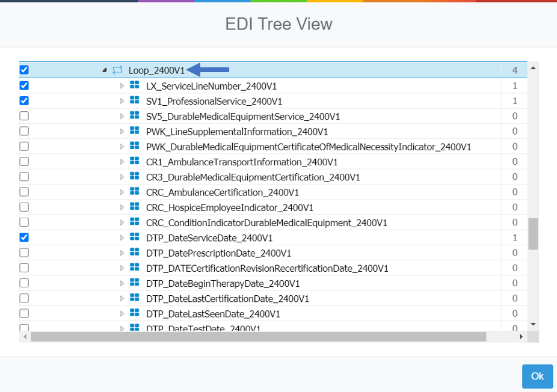Click the segment icon of DTP_DatePrescriptionDate_2400V1
Image resolution: width=557 pixels, height=392 pixels.
(135, 253)
